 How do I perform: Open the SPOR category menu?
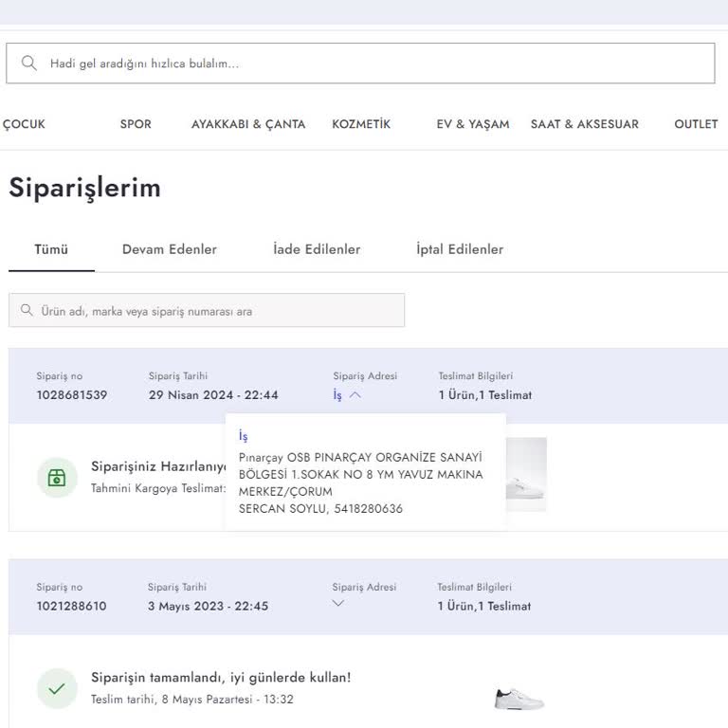tap(136, 124)
